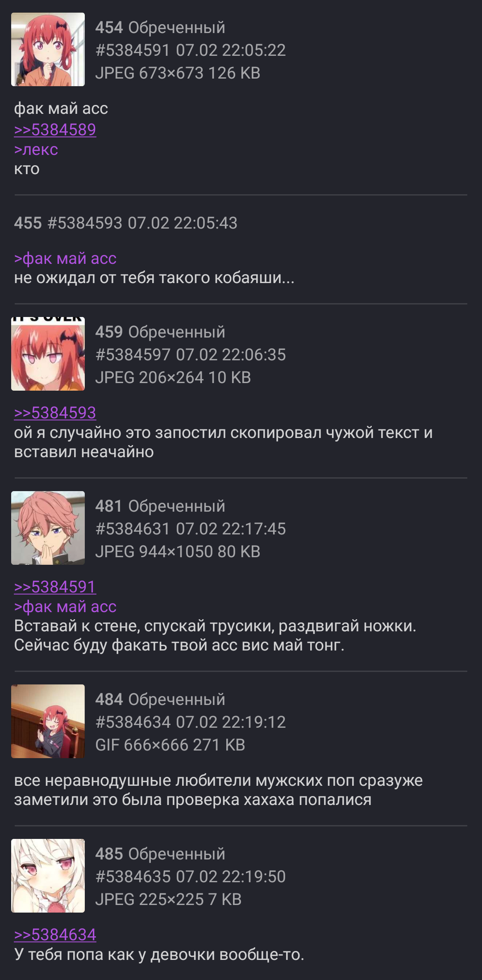Tap quoted text >лекс
482x980 pixels.
[36, 150]
